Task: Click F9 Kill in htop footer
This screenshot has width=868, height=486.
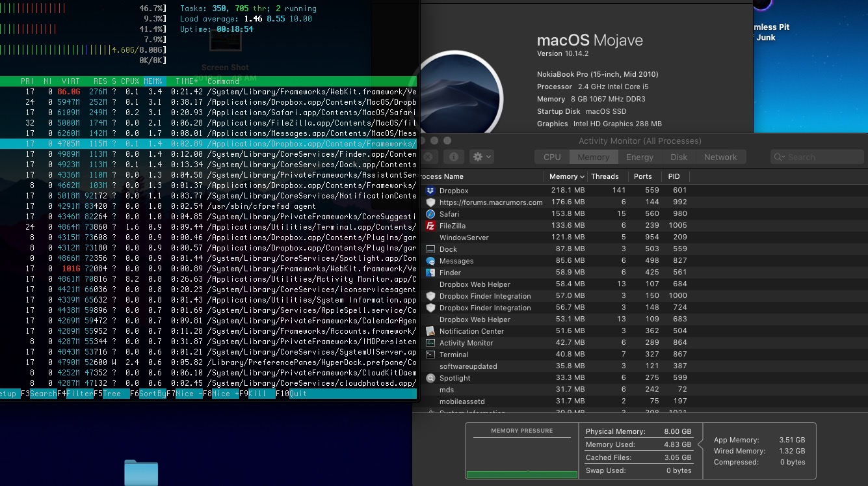Action: (x=257, y=394)
